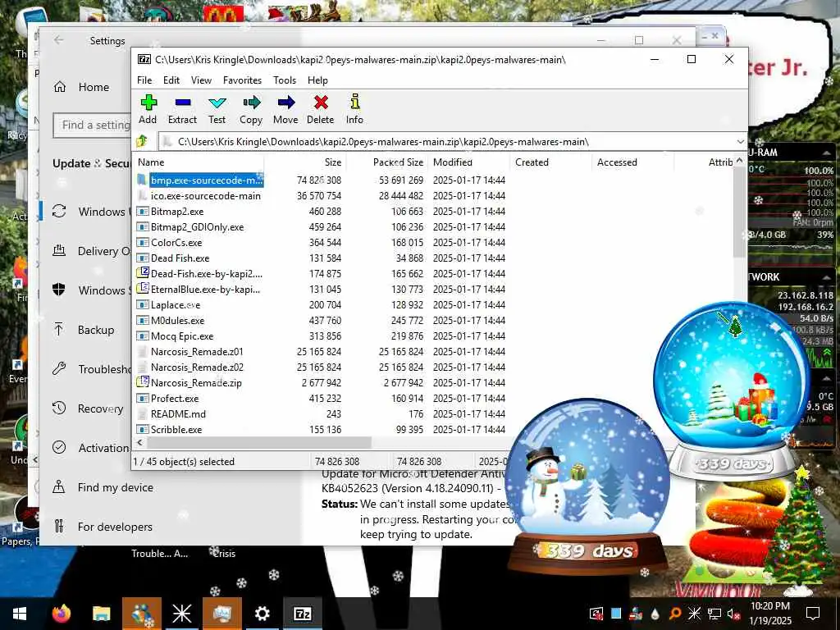Click the Info toolbar icon
The width and height of the screenshot is (840, 630).
point(354,109)
